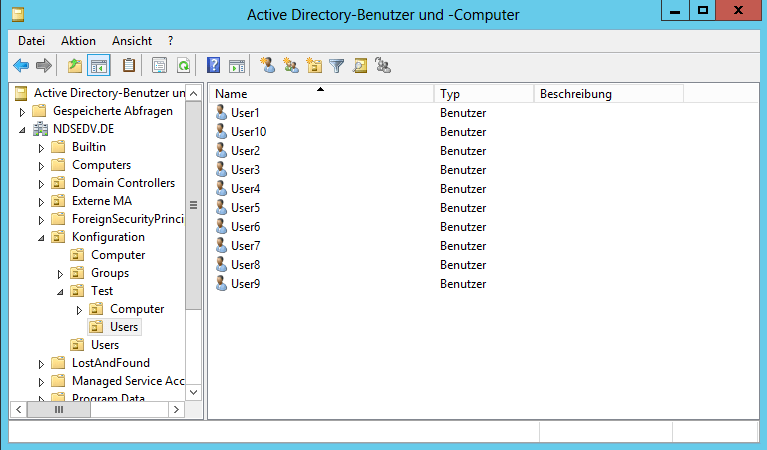Collapse the Konfiguration tree node
Viewport: 767px width, 450px height.
42,238
